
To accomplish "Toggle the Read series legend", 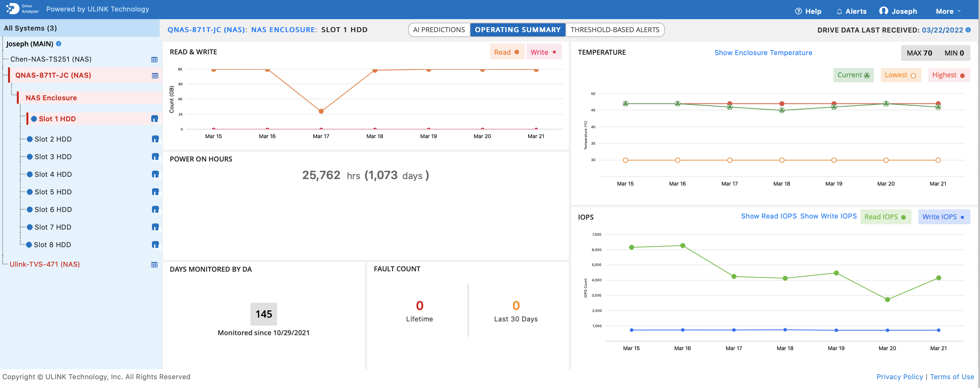I will [x=506, y=52].
